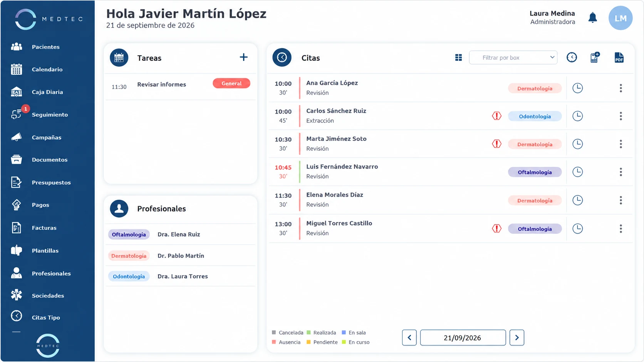The width and height of the screenshot is (644, 362).
Task: Open the clock icon beside box filter
Action: [x=572, y=57]
